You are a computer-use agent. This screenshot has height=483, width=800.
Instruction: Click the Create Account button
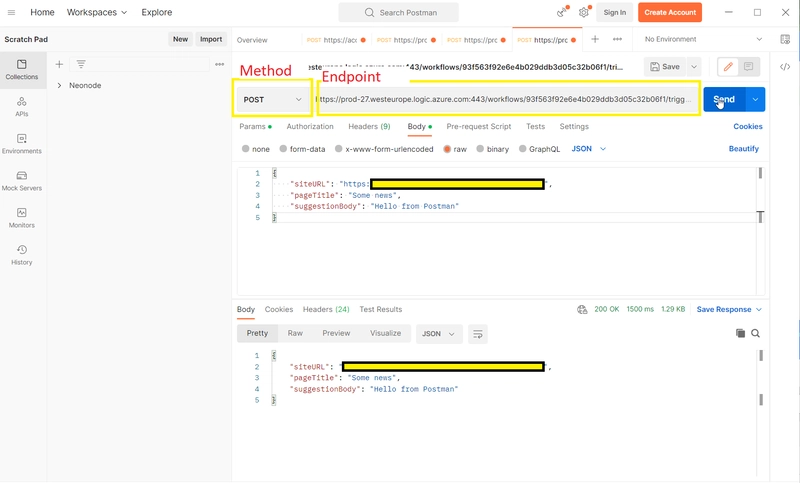pyautogui.click(x=670, y=12)
